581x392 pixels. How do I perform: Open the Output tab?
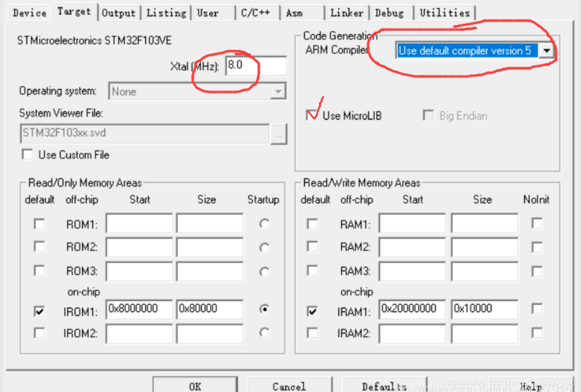(119, 13)
